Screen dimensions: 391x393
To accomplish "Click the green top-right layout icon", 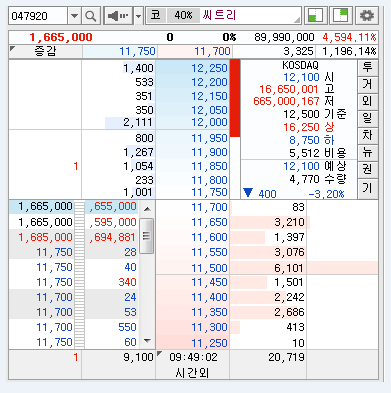I will click(x=341, y=16).
